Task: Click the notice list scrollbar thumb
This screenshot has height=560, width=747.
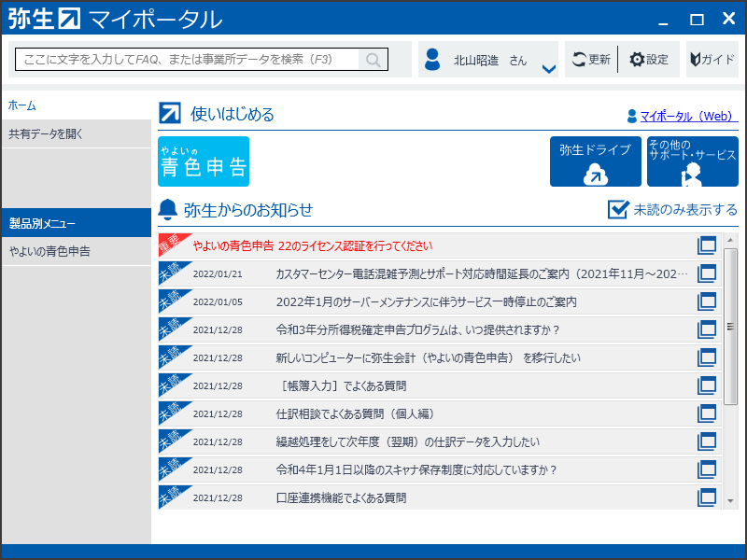Action: [x=730, y=326]
